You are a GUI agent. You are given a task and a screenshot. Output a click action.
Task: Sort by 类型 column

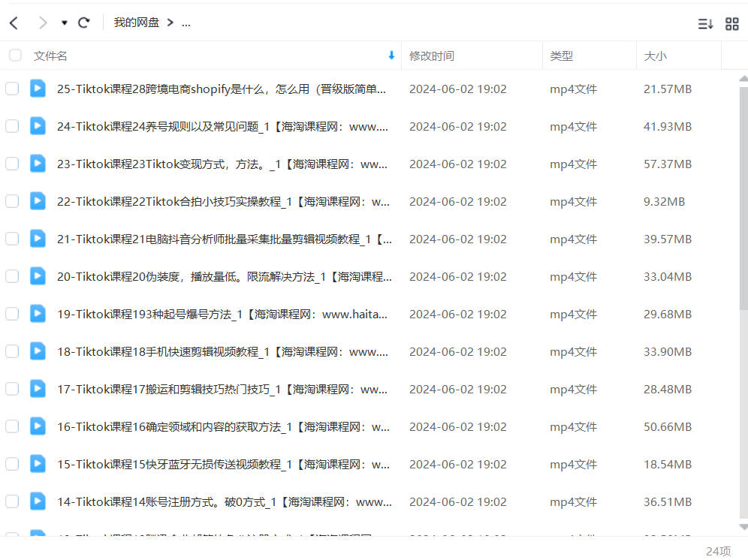pyautogui.click(x=562, y=56)
